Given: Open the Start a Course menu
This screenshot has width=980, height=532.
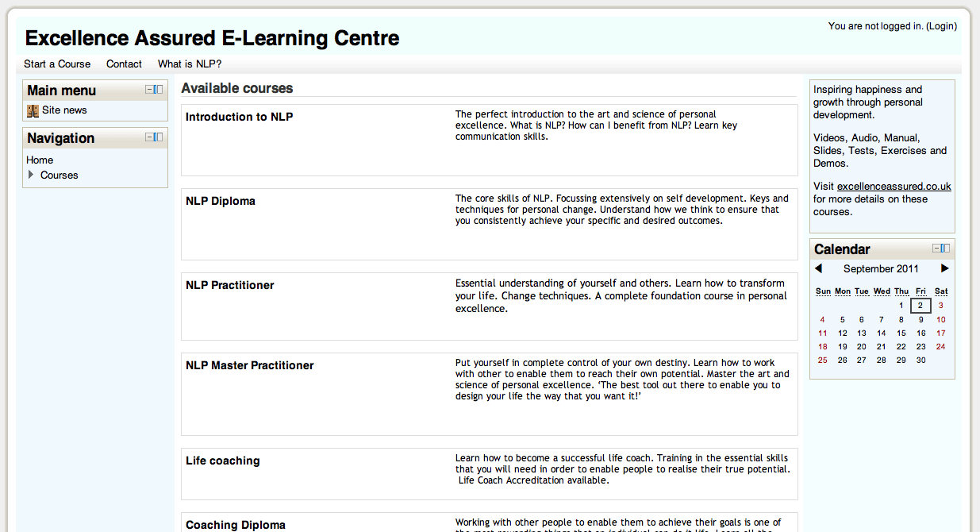Looking at the screenshot, I should [56, 64].
